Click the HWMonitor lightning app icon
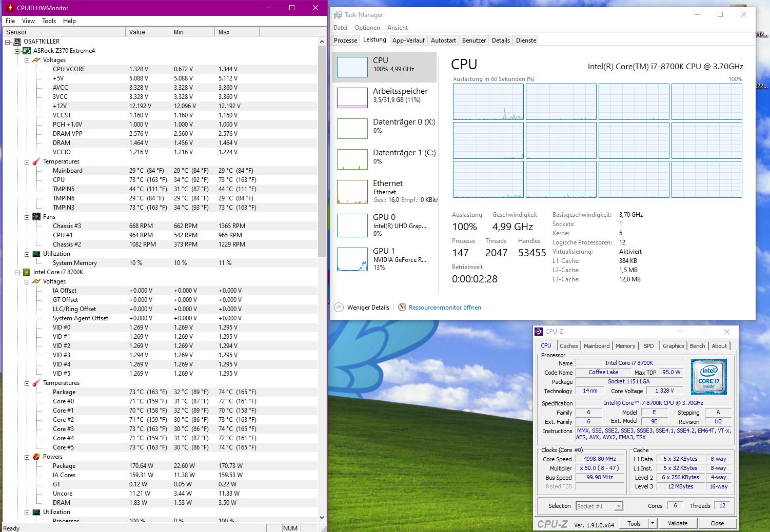Viewport: 770px width, 532px height. tap(10, 8)
